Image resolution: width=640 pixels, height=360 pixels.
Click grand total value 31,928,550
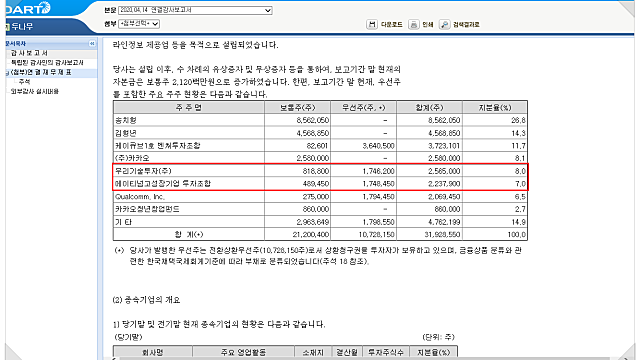(442, 234)
